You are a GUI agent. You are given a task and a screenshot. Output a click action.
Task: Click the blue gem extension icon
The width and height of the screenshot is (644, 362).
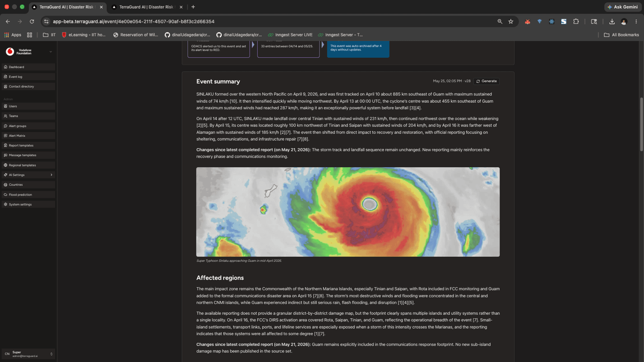(x=539, y=22)
